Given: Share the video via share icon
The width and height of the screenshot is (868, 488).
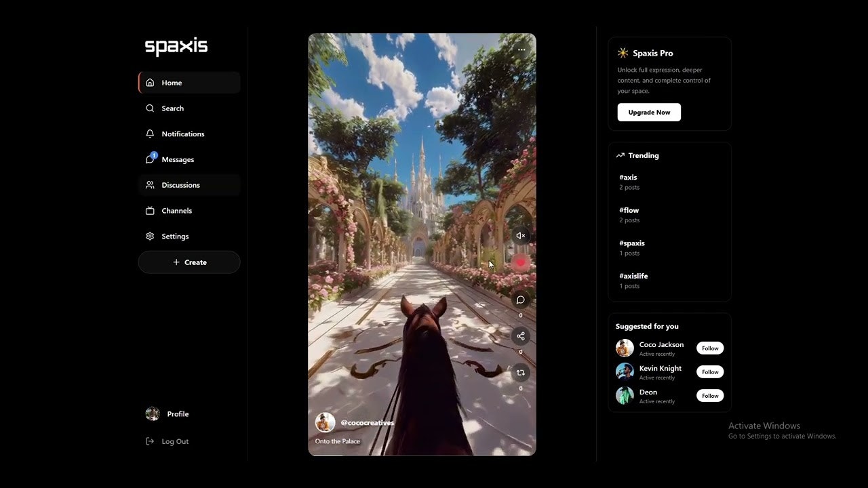Looking at the screenshot, I should click(x=521, y=336).
